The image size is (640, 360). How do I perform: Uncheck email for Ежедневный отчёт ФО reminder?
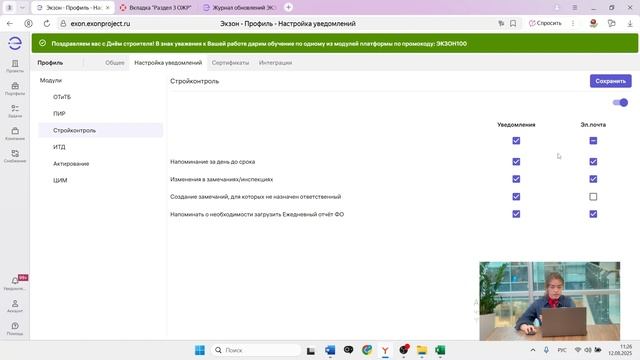[x=593, y=214]
